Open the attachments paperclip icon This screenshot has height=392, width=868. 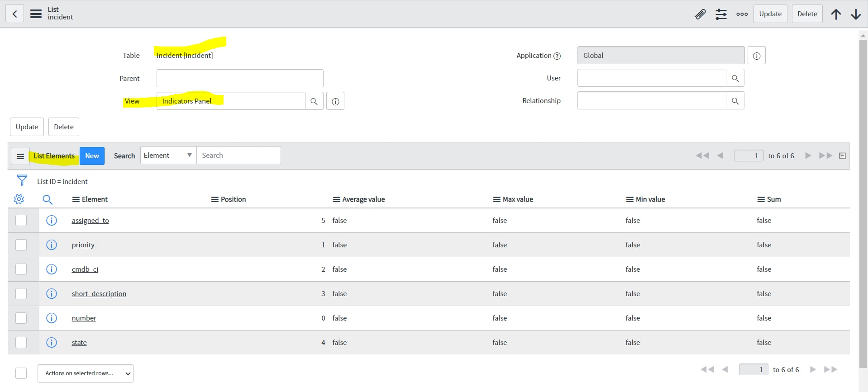click(700, 14)
